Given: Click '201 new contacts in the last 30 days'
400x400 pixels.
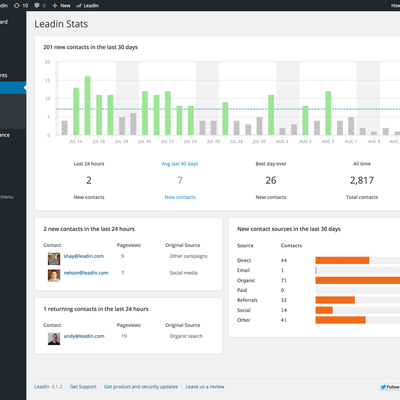Looking at the screenshot, I should 90,47.
